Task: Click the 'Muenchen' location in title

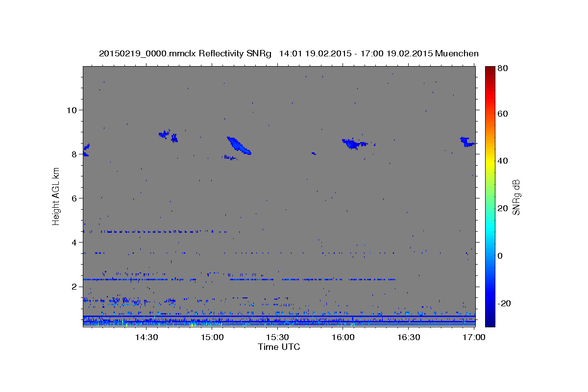Action: 457,53
